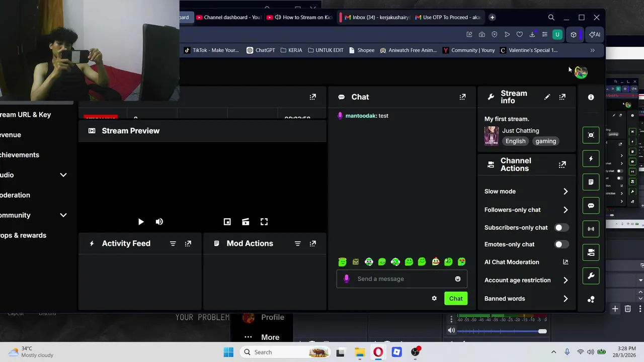The height and width of the screenshot is (362, 644).
Task: Click the send arrow toolbar icon
Action: click(x=507, y=34)
